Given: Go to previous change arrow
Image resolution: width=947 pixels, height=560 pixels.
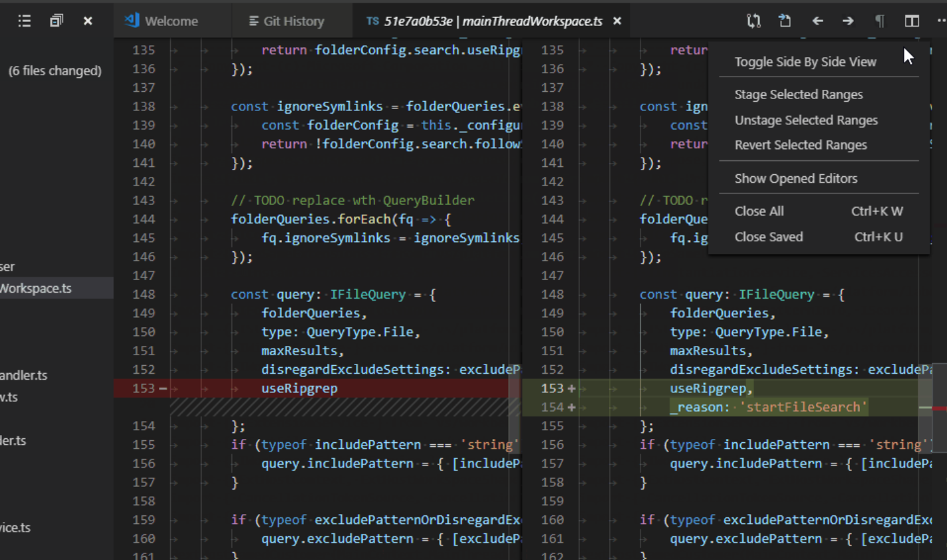Looking at the screenshot, I should (x=817, y=21).
